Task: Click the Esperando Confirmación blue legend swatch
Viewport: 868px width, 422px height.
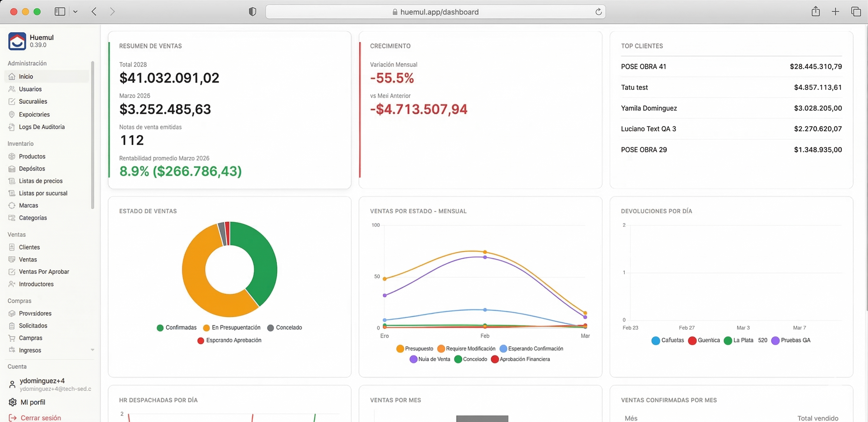Action: pyautogui.click(x=503, y=349)
